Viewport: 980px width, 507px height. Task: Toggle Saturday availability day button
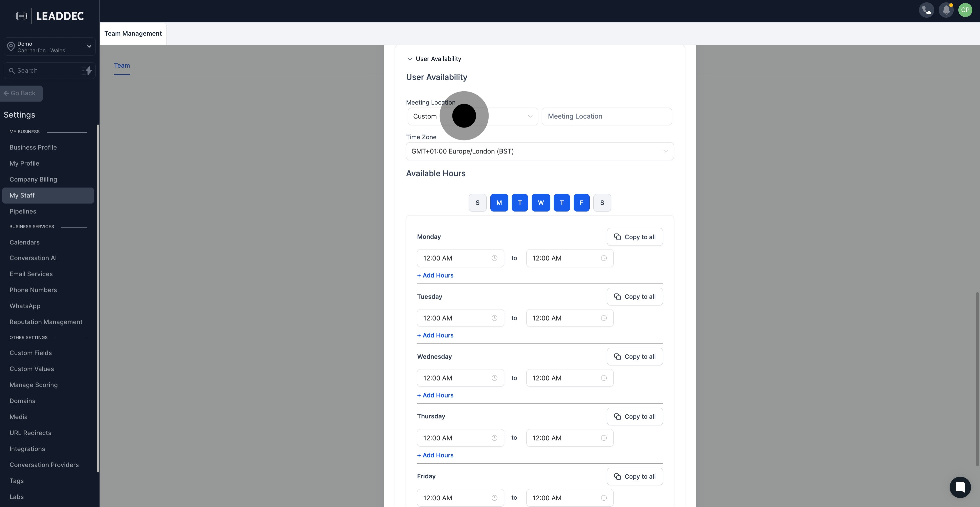[x=602, y=203]
